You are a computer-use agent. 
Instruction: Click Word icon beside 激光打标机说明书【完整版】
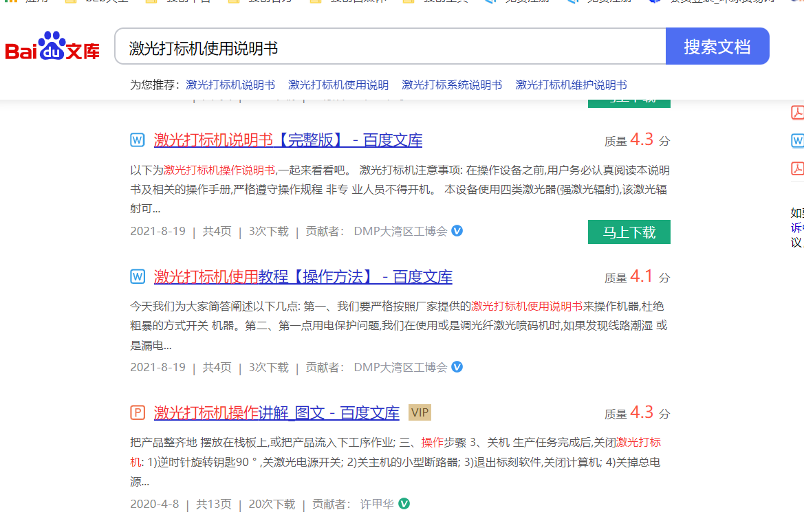pos(138,140)
